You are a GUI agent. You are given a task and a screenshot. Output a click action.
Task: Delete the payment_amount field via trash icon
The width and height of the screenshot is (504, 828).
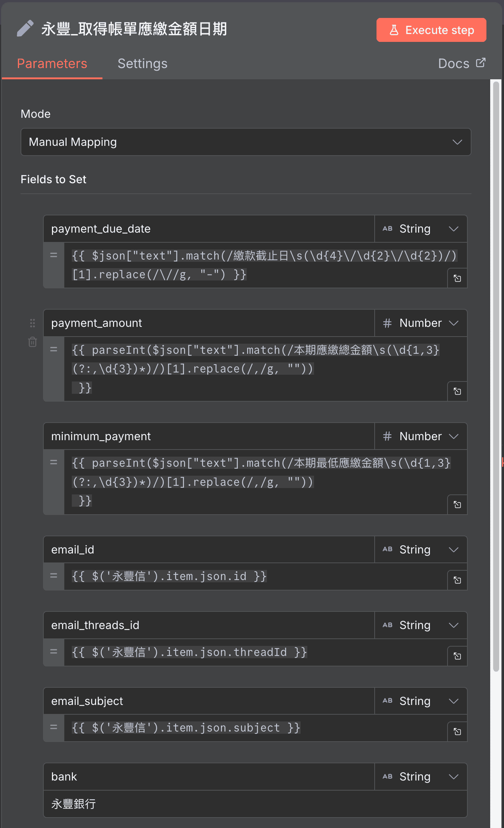point(32,342)
